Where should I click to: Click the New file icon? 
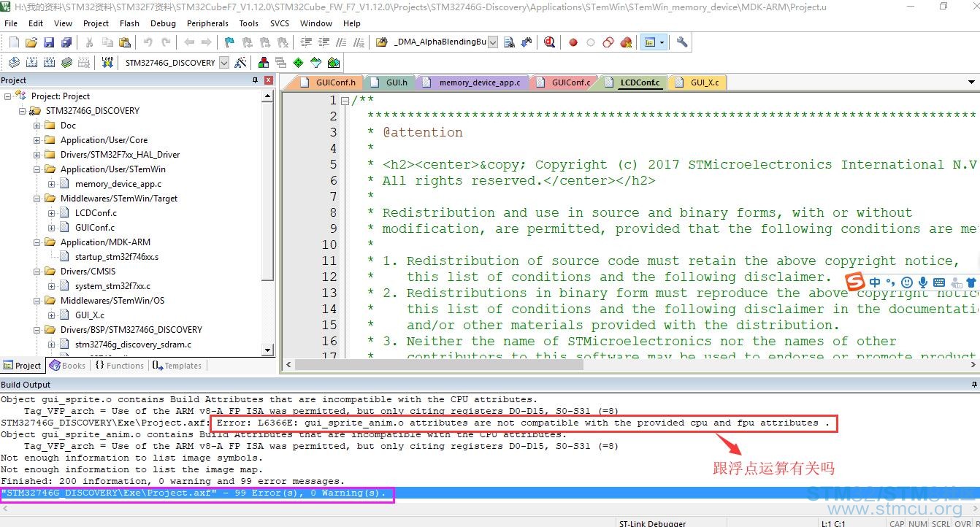tap(14, 42)
